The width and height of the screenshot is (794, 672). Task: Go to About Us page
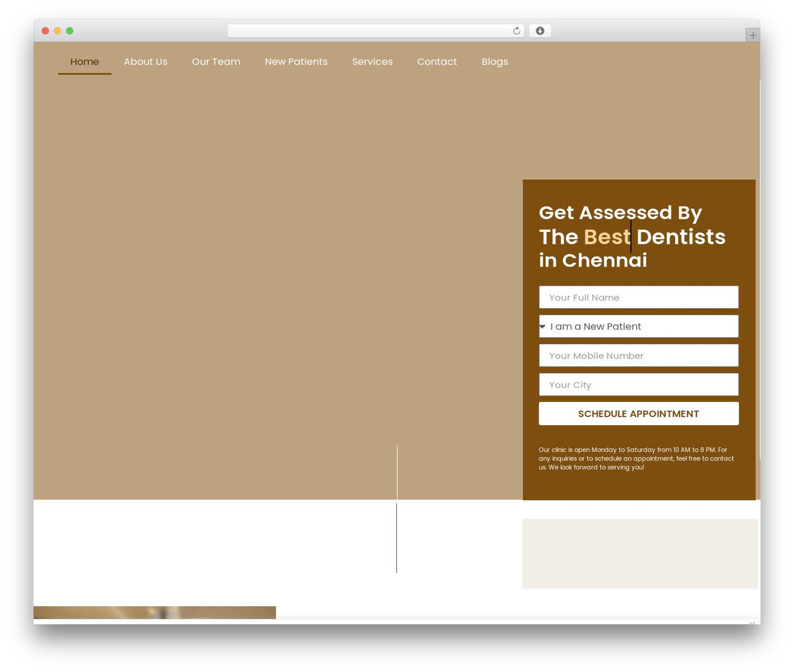click(x=145, y=62)
